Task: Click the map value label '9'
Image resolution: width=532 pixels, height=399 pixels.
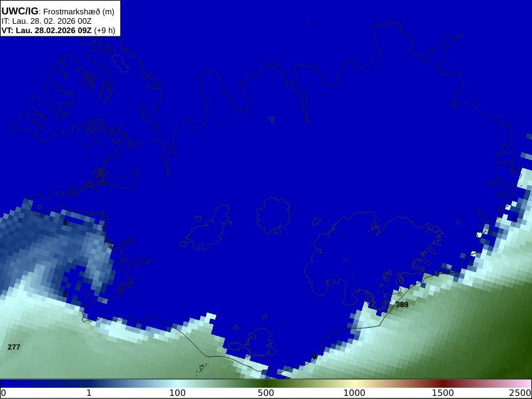Action: (x=314, y=356)
